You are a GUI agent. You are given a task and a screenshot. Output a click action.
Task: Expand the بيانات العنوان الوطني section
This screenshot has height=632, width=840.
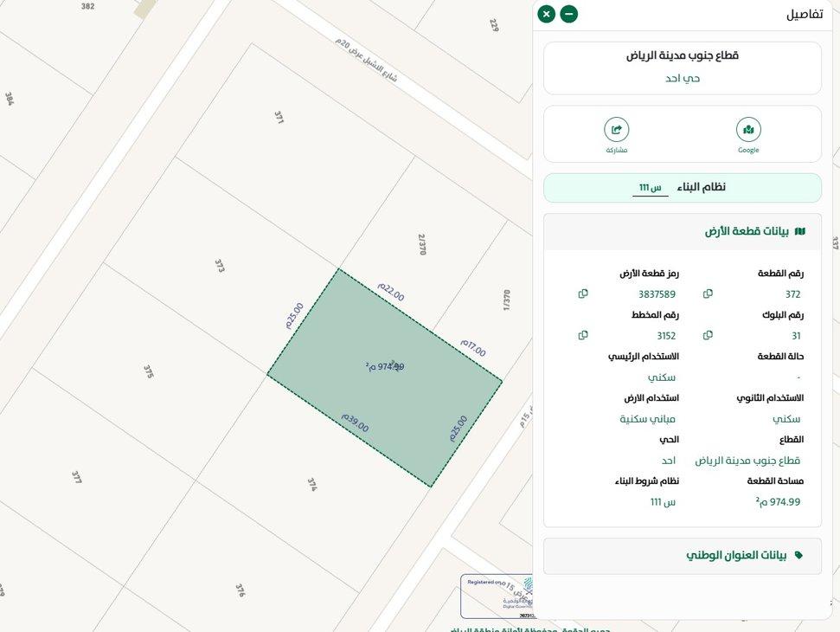pos(682,555)
